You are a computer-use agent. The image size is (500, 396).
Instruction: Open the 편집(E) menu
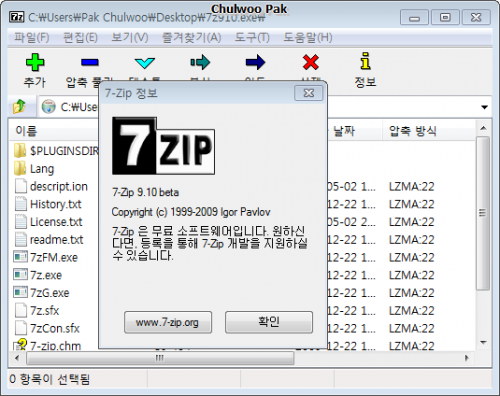pos(80,37)
